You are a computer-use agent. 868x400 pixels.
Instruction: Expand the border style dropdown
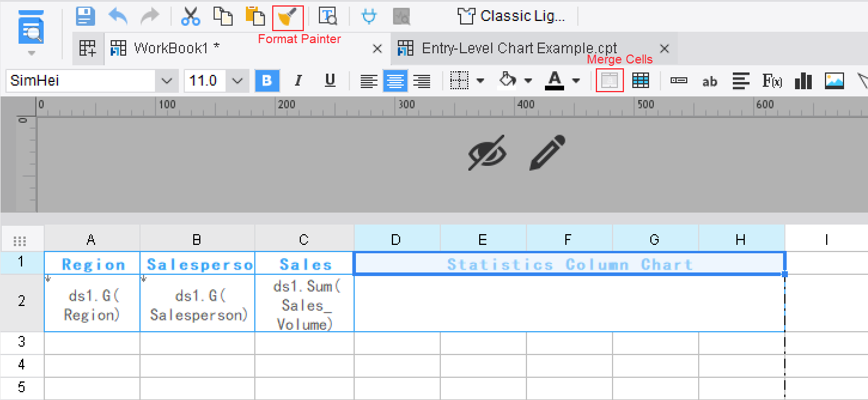coord(480,80)
